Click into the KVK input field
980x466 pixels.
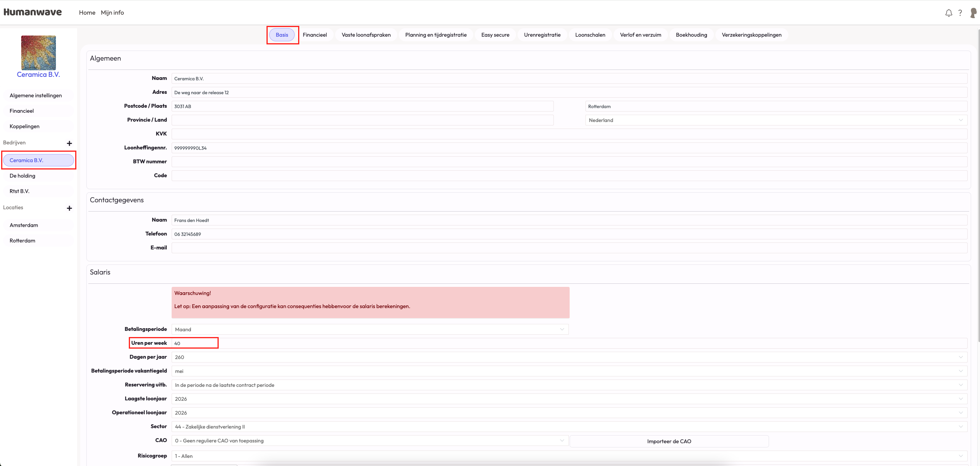click(x=569, y=134)
